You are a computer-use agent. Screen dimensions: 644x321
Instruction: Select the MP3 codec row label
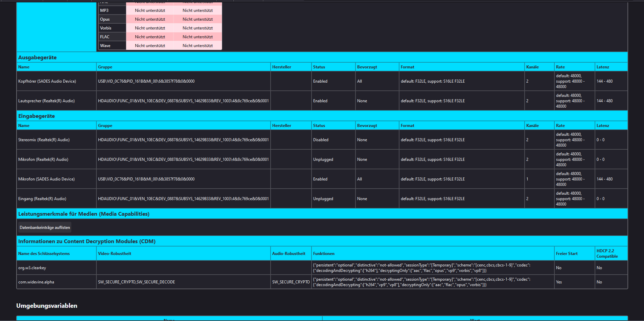click(x=104, y=10)
